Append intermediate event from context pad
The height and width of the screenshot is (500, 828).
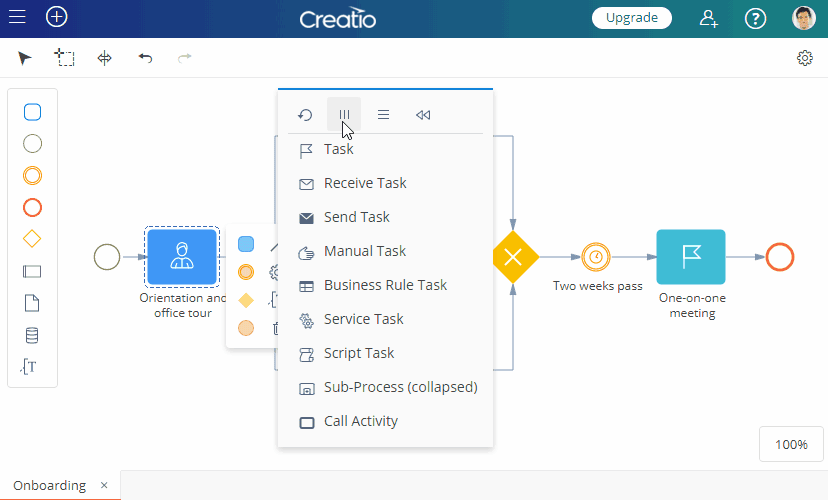246,272
